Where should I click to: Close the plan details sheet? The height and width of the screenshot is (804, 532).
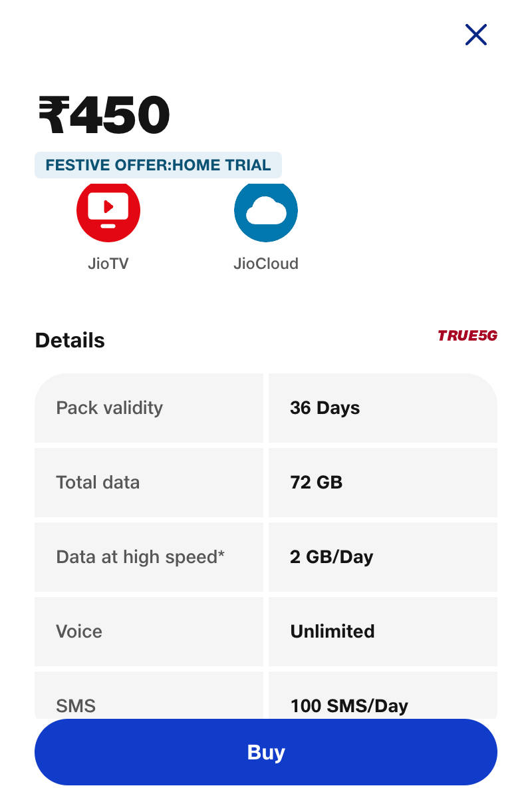476,35
